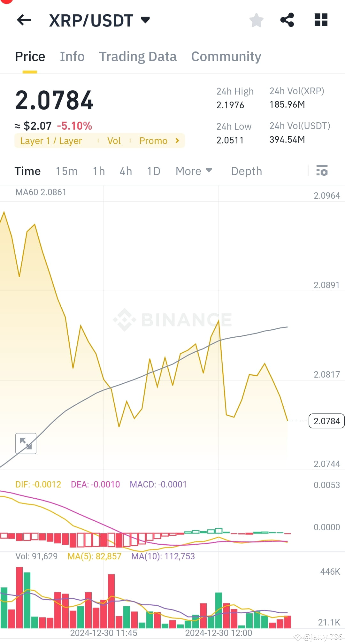The image size is (345, 644).
Task: Open the grid layout icon top right
Action: click(x=320, y=20)
